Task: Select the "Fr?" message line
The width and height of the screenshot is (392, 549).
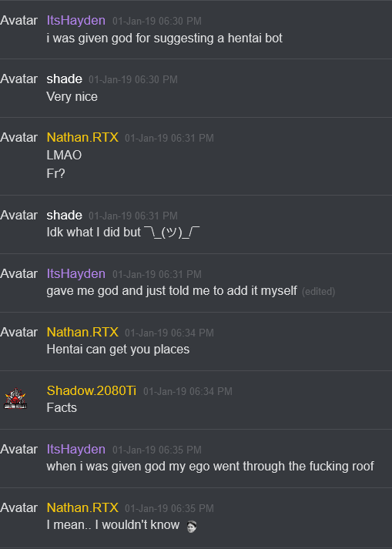Action: pos(55,174)
